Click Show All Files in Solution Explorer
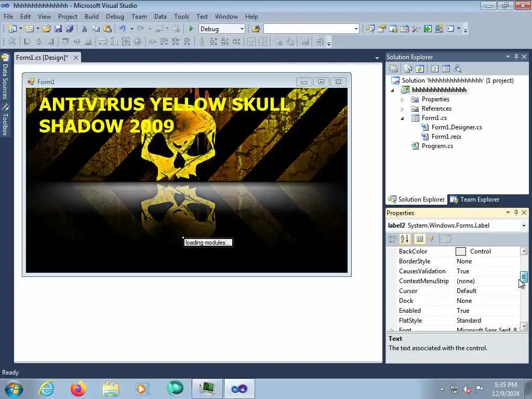This screenshot has width=532, height=399. 408,69
